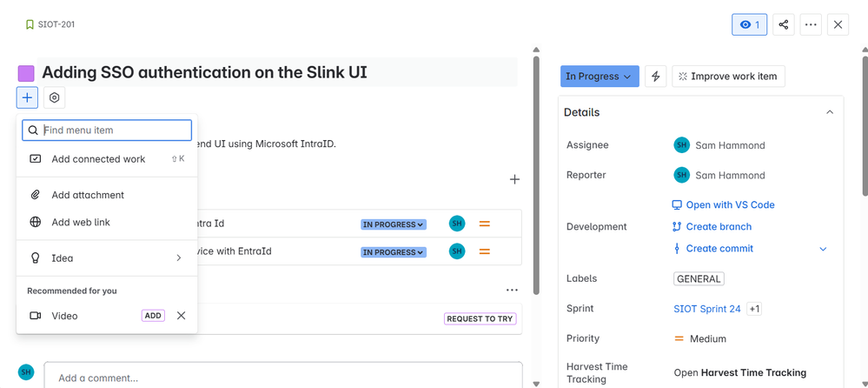Open the ellipsis above REQUEST TO TRY
The width and height of the screenshot is (868, 388).
click(x=512, y=290)
